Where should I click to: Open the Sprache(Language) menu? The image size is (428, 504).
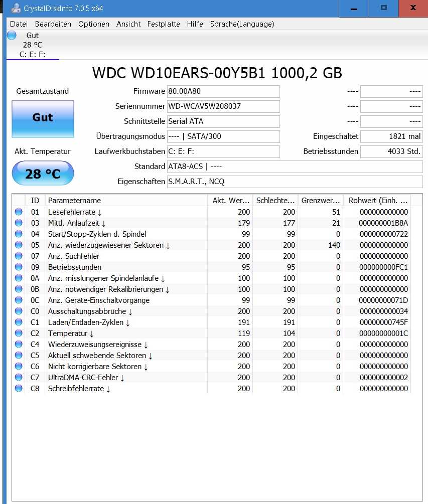click(242, 24)
